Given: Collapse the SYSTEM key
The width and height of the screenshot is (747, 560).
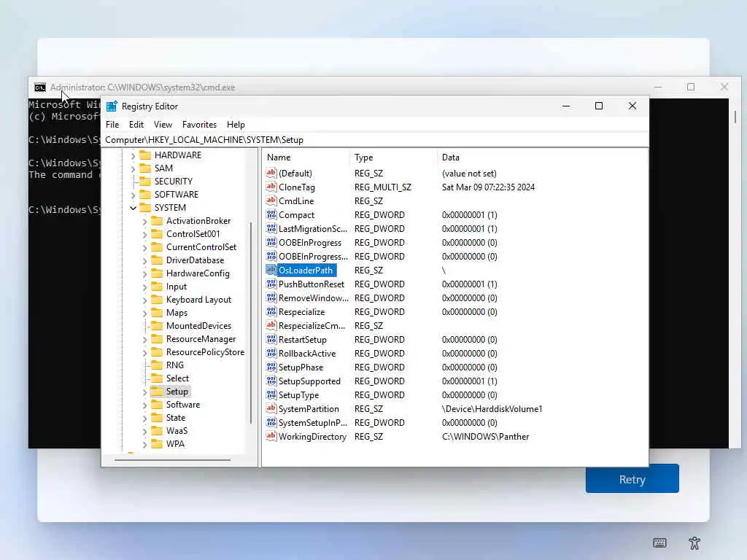Looking at the screenshot, I should pyautogui.click(x=133, y=208).
